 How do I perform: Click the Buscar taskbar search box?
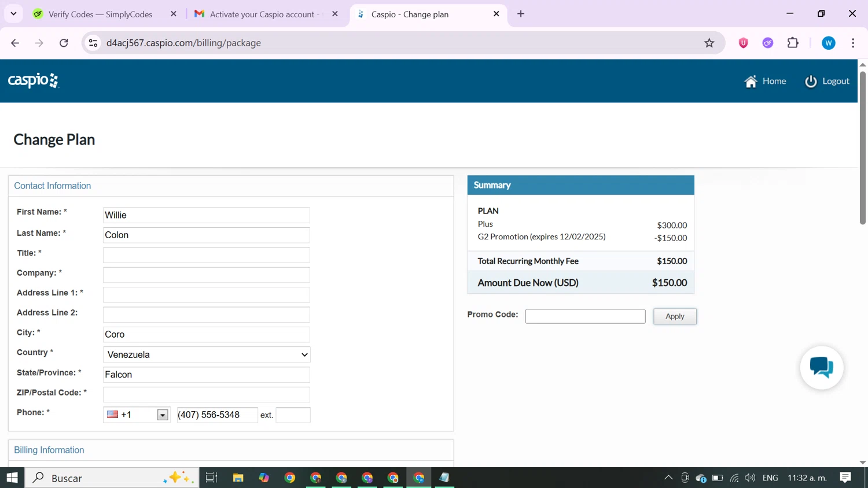point(112,478)
